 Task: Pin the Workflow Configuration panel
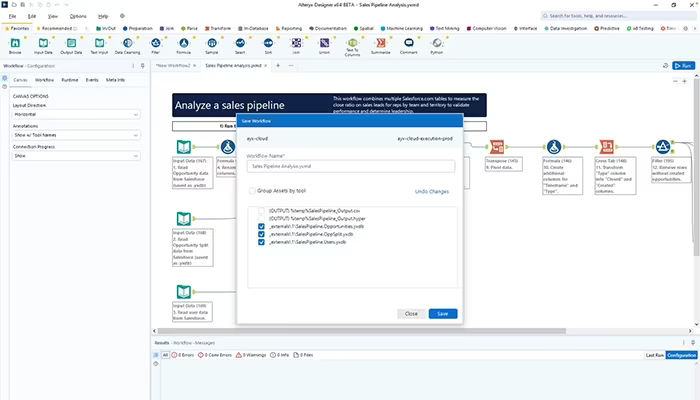[x=143, y=66]
